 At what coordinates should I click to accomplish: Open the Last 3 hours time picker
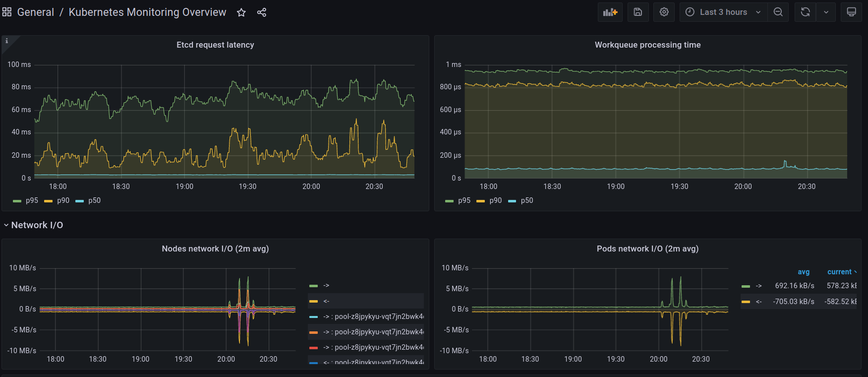point(723,12)
